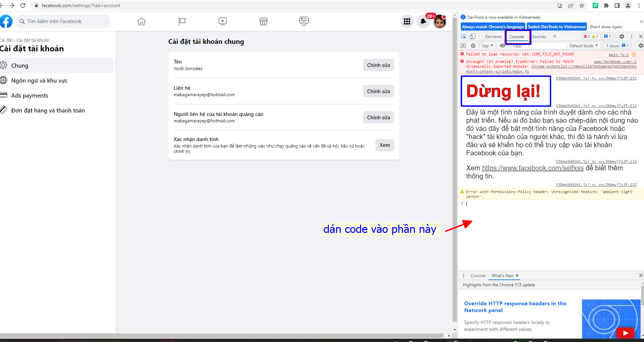
Task: Open console settings gear in filter bar
Action: 641,46
